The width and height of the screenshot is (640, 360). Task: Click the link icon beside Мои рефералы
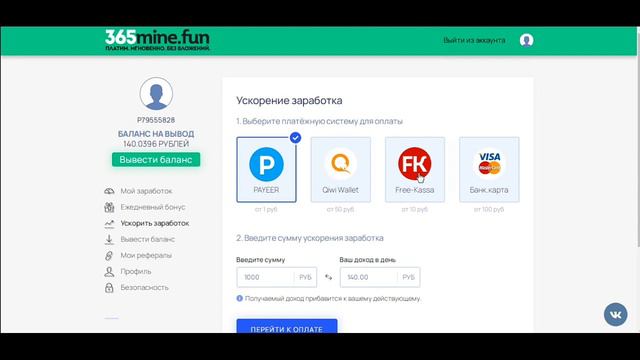pyautogui.click(x=109, y=256)
